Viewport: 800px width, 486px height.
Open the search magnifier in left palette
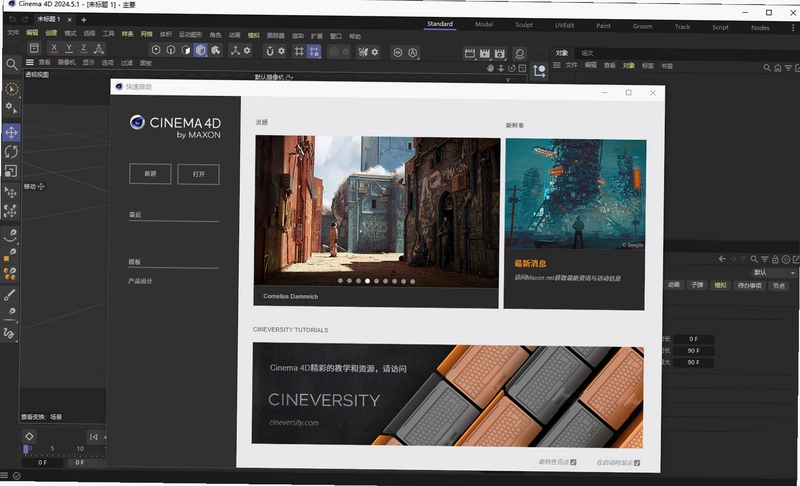click(11, 64)
